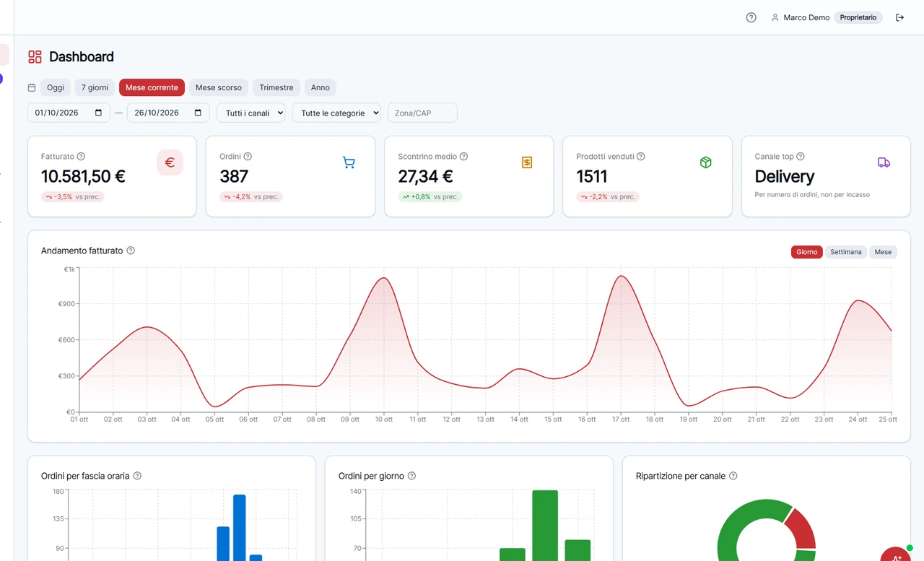This screenshot has height=561, width=924.
Task: Select the Oggi period filter
Action: point(56,87)
